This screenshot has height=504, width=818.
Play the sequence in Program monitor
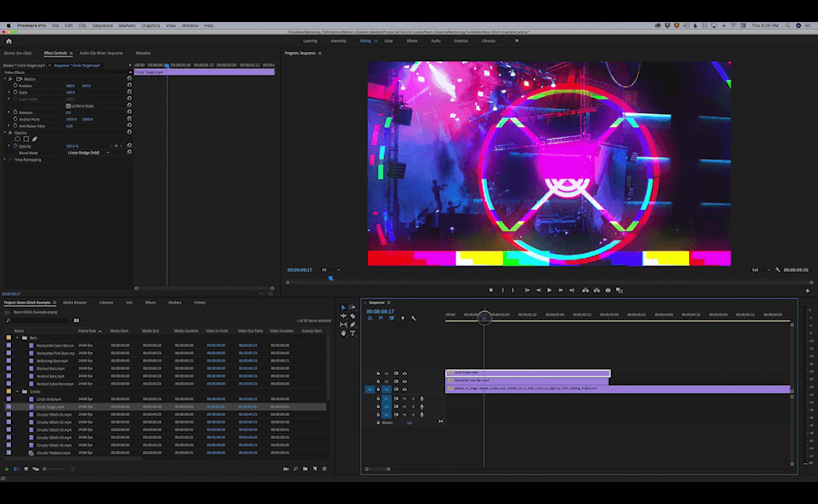click(x=549, y=290)
